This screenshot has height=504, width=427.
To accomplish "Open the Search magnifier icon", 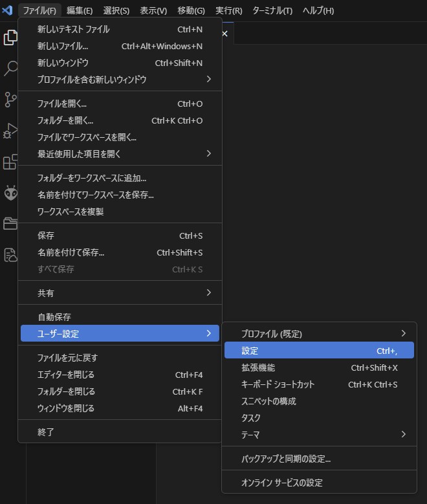I will [10, 68].
